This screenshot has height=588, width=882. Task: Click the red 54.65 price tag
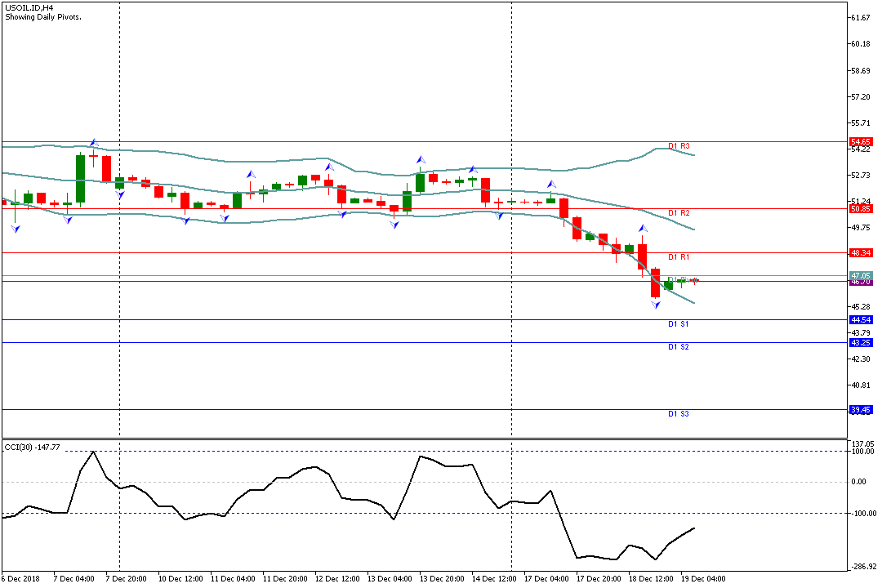[x=861, y=142]
